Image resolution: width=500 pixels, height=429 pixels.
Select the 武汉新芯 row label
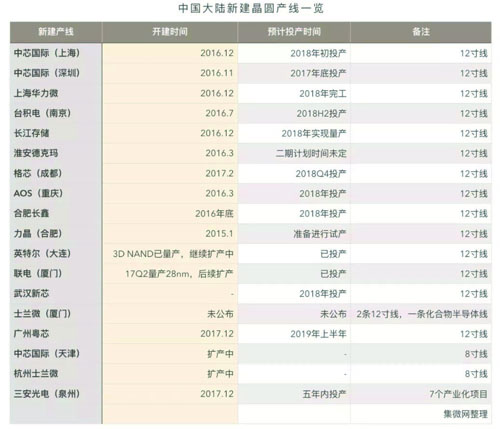point(31,293)
